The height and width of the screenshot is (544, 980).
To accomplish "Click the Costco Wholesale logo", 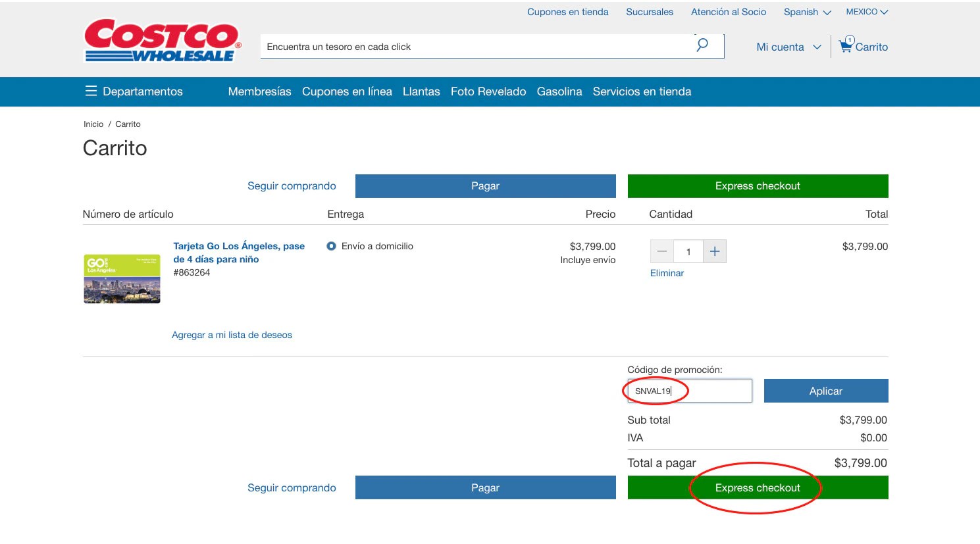I will click(163, 40).
